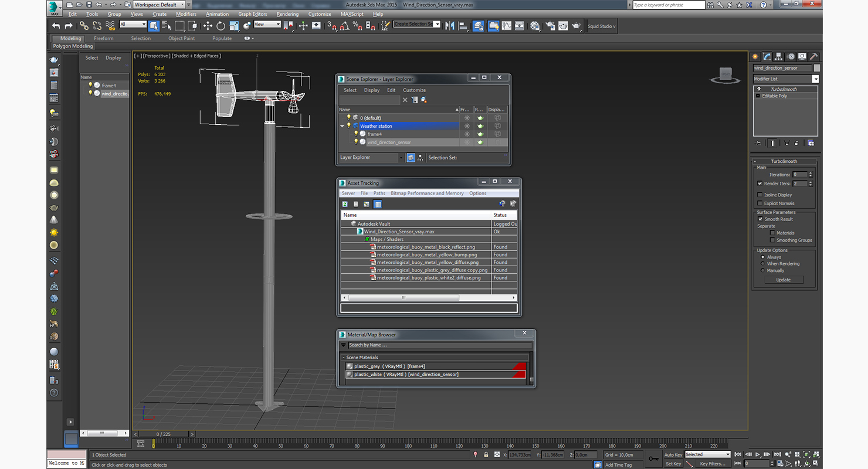Click the Align tool icon
The image size is (868, 469).
coord(463,26)
